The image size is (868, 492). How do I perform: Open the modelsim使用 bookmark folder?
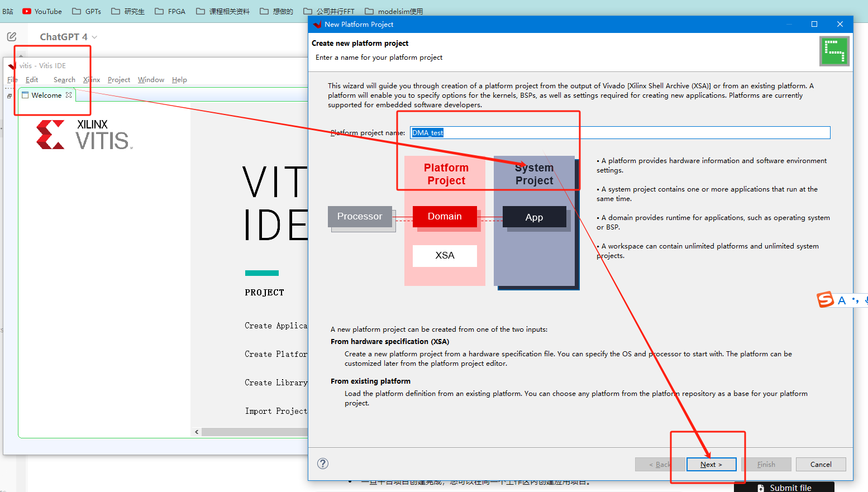tap(394, 11)
